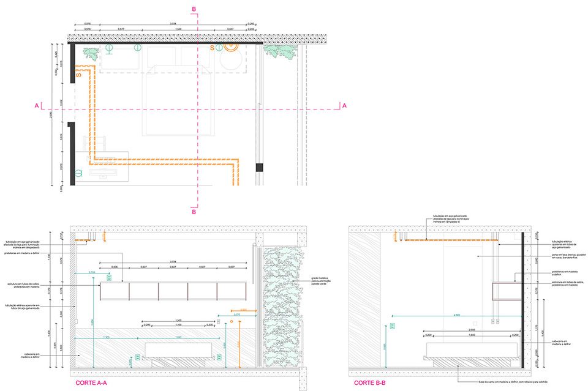Click the green outlet symbol near the desk

point(79,173)
